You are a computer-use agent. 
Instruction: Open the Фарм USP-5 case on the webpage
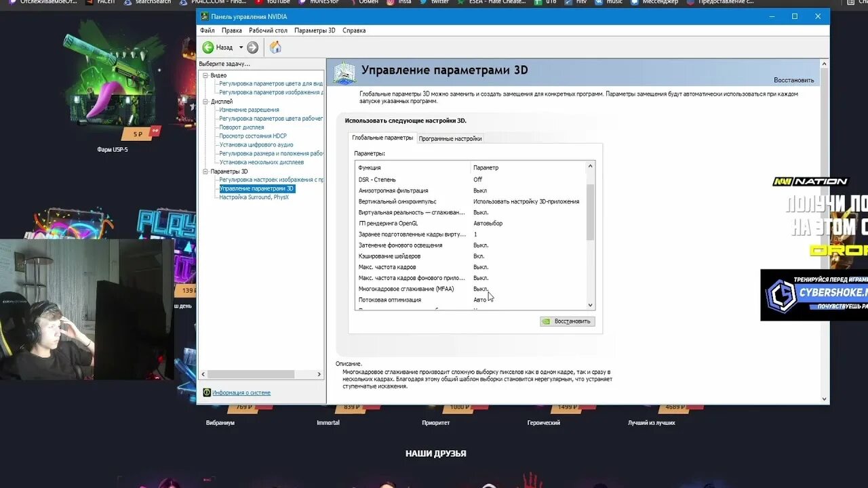pyautogui.click(x=113, y=88)
